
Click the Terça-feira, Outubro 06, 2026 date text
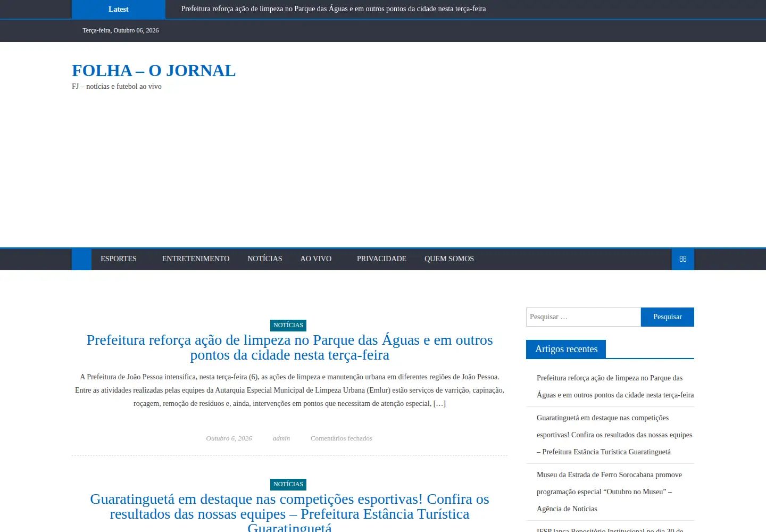coord(121,30)
